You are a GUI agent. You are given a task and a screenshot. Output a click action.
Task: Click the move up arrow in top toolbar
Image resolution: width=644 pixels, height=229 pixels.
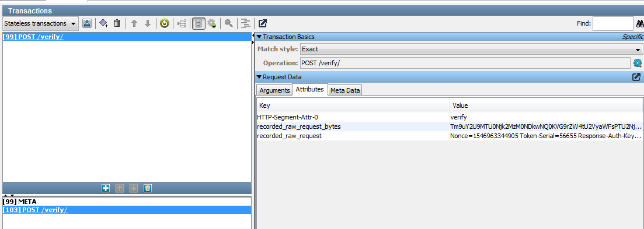pyautogui.click(x=134, y=23)
